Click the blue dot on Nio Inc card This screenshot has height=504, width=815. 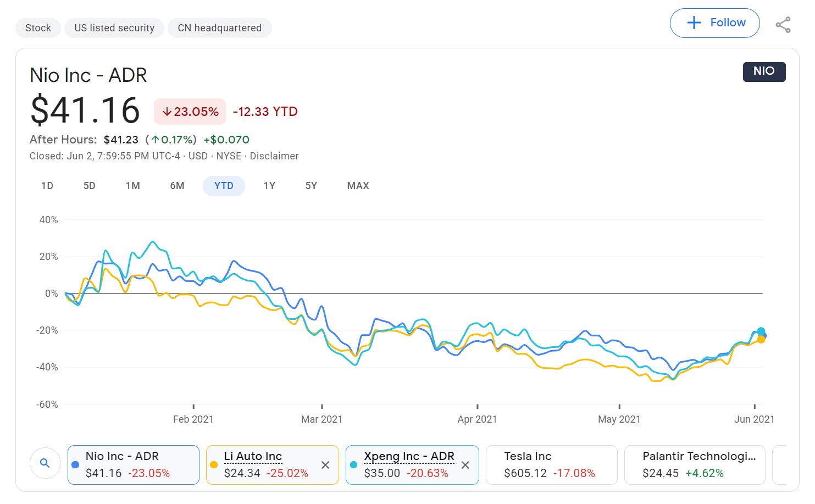click(75, 464)
